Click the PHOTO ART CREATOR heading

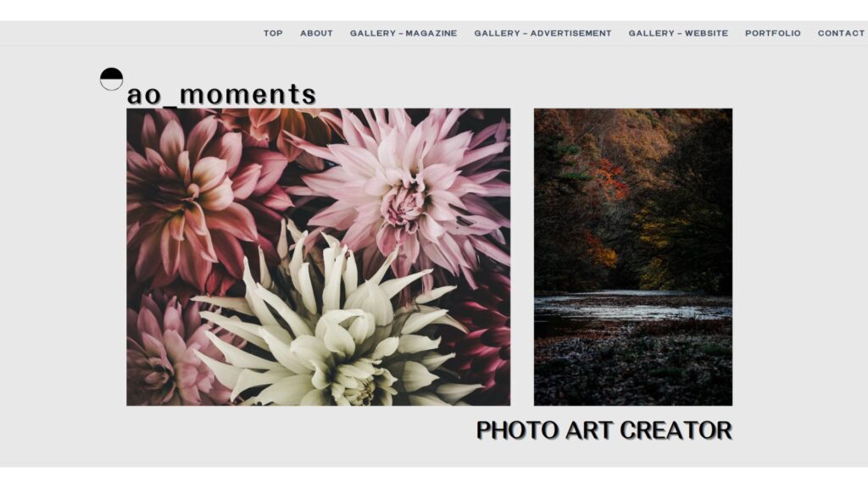(604, 430)
